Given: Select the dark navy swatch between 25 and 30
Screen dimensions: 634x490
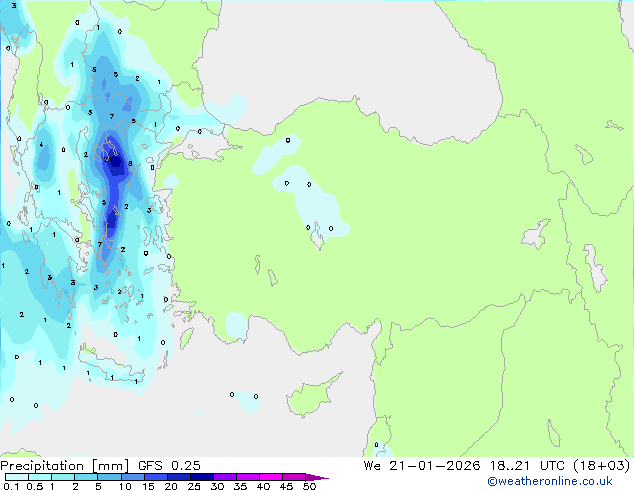Looking at the screenshot, I should pos(202,477).
